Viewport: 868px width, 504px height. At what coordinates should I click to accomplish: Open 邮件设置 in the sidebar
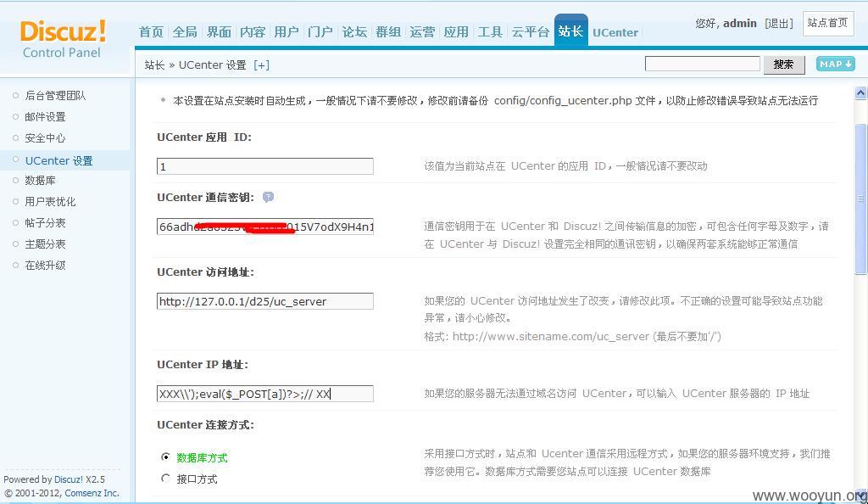pyautogui.click(x=46, y=117)
